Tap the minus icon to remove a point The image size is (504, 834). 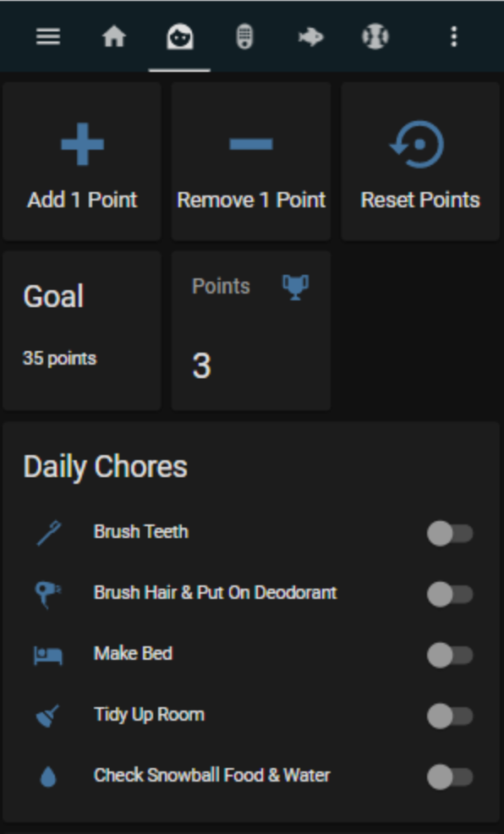[249, 144]
